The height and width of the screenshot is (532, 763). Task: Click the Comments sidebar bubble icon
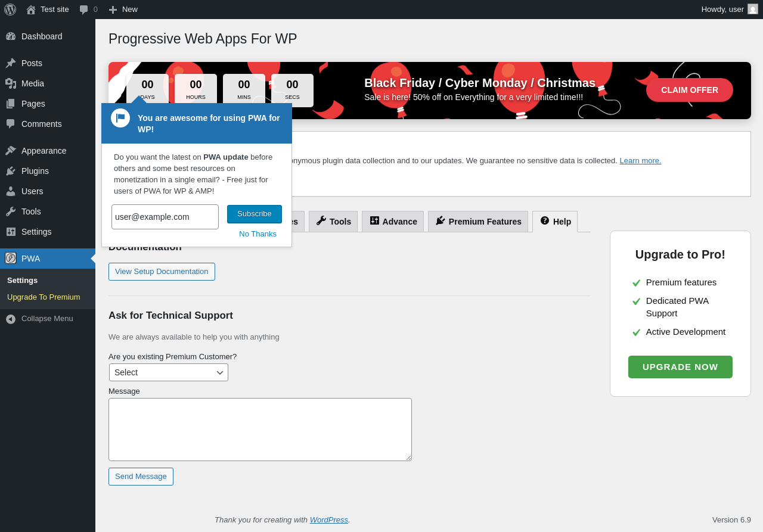pyautogui.click(x=11, y=124)
